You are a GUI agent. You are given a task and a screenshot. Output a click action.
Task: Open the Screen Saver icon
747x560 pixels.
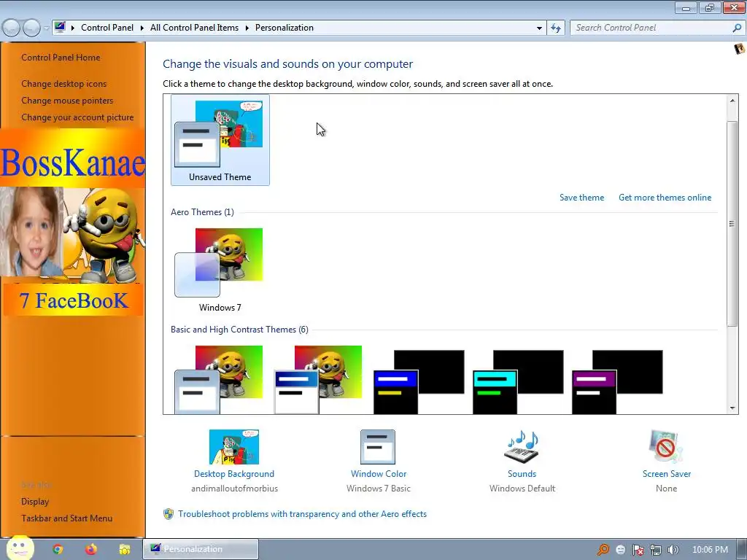pyautogui.click(x=666, y=447)
